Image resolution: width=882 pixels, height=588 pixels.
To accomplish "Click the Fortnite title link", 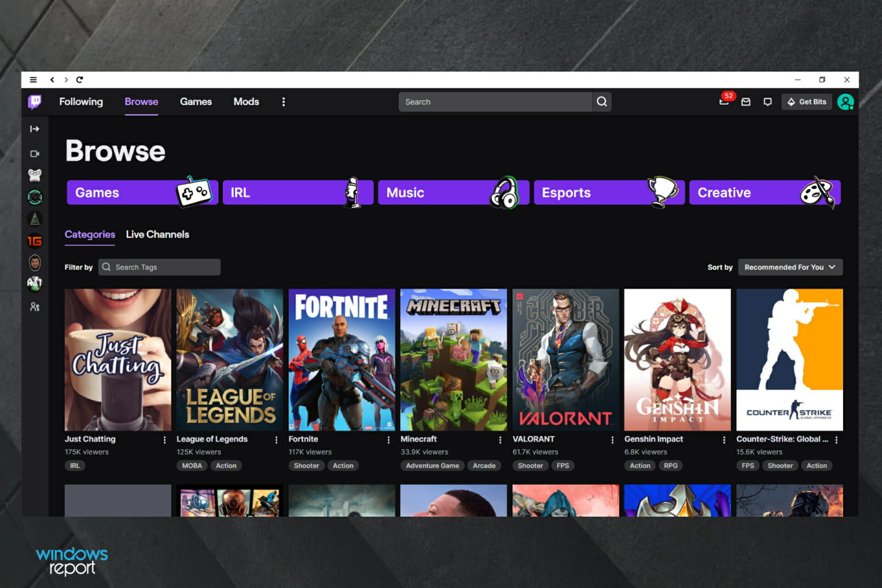I will point(303,439).
